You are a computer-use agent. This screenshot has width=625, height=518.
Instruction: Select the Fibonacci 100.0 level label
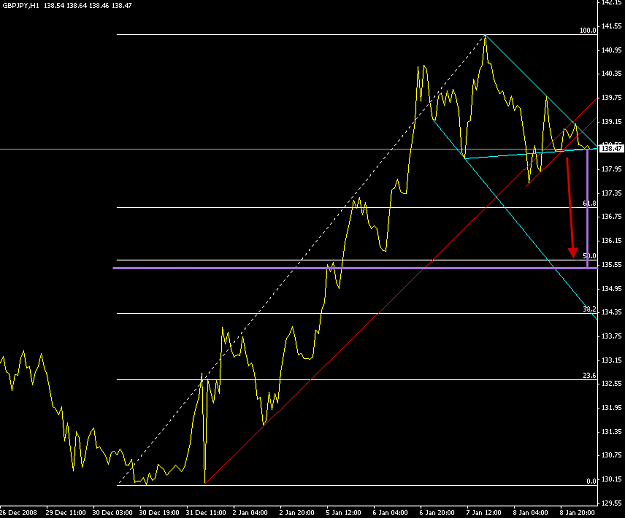588,31
